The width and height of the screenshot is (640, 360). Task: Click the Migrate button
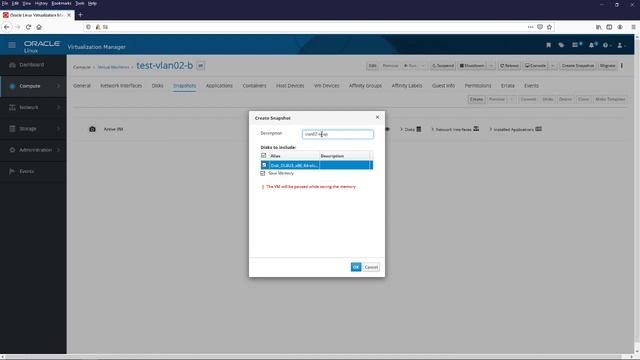(x=607, y=66)
